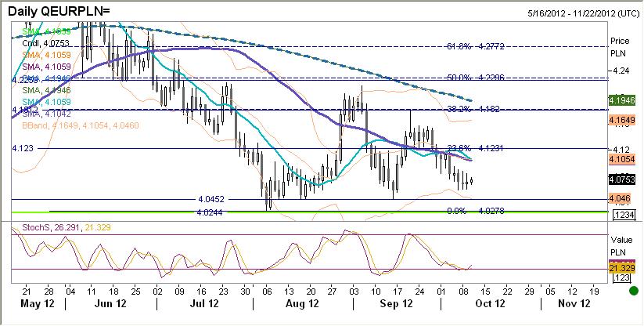Click the .1234 precision box on price axis

coord(624,215)
